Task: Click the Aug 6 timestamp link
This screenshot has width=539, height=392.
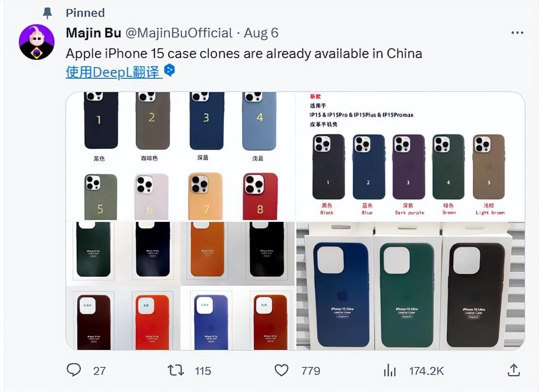Action: (261, 32)
